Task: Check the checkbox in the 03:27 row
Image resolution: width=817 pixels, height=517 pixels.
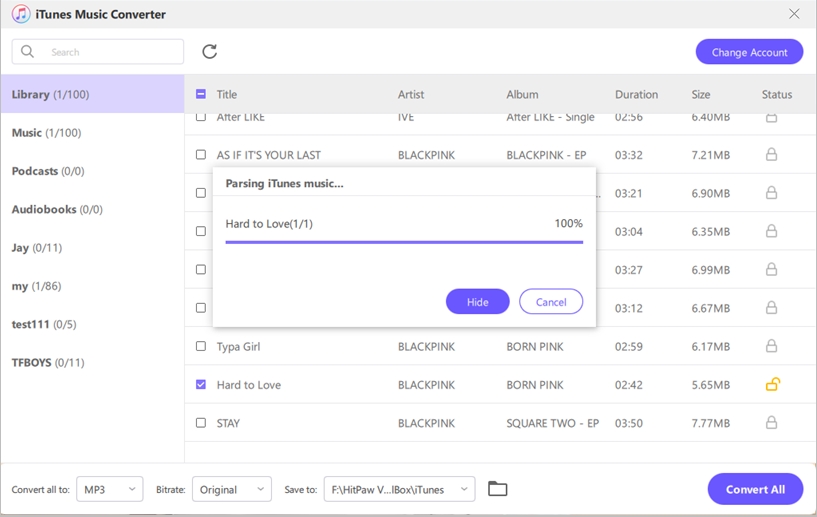Action: pyautogui.click(x=201, y=269)
